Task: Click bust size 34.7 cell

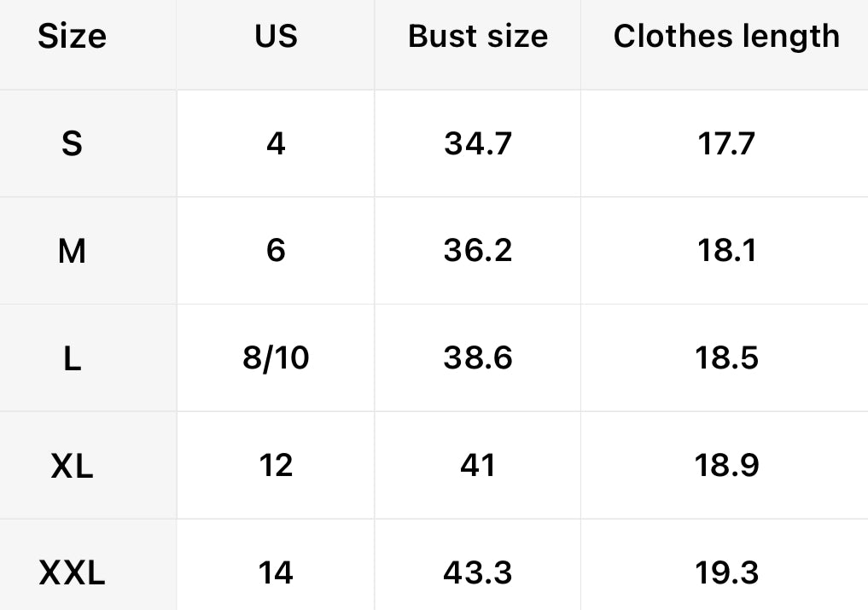Action: coord(478,144)
